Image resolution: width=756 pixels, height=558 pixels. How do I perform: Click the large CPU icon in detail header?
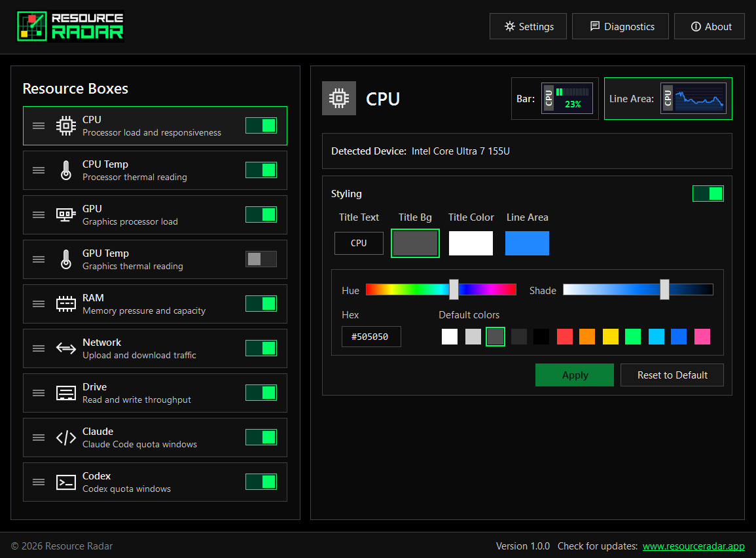[x=339, y=98]
